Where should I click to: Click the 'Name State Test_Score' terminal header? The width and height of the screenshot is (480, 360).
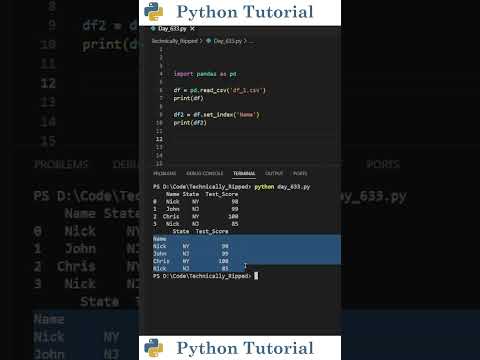[x=202, y=194]
